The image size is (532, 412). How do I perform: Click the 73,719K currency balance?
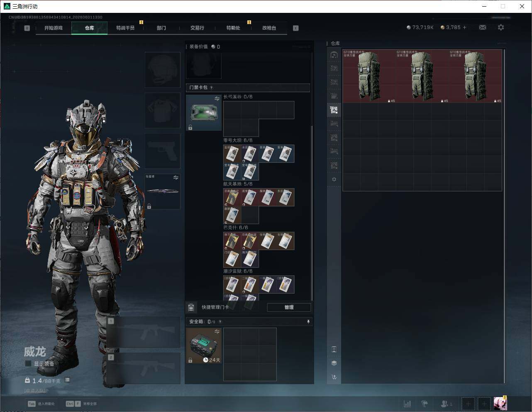(x=420, y=27)
